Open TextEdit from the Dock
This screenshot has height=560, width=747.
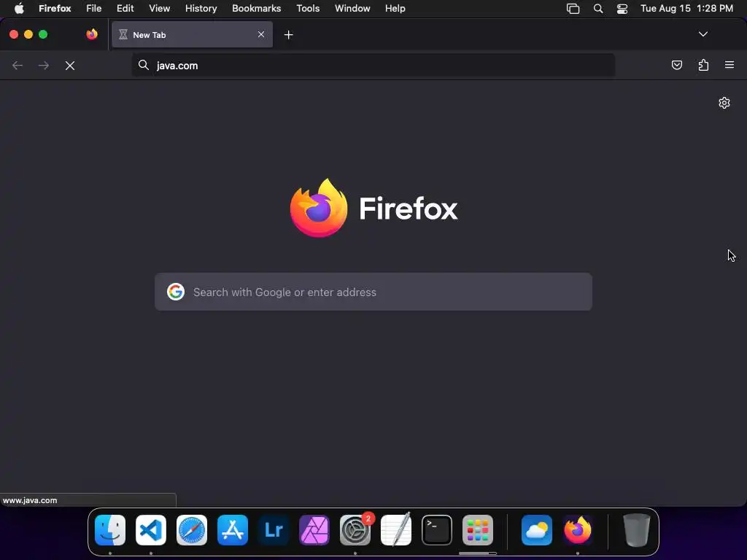point(396,530)
